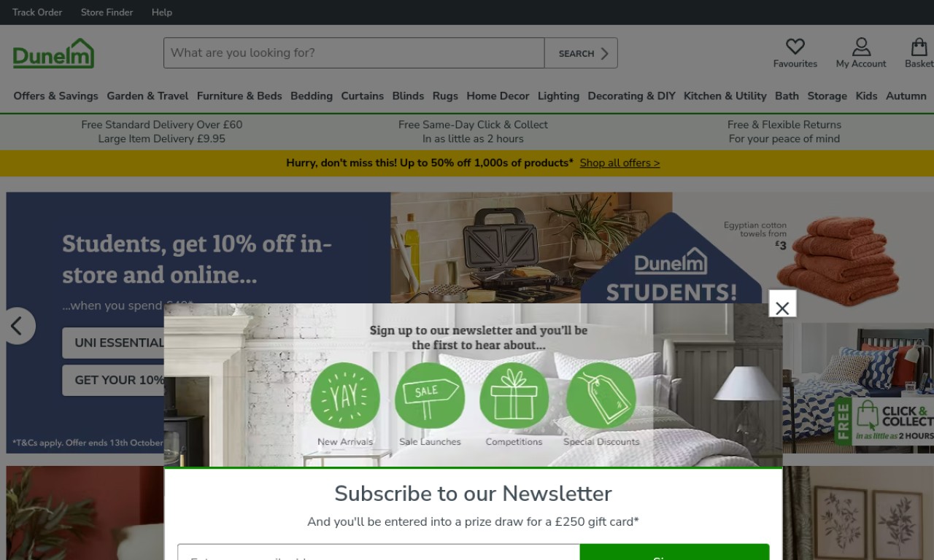
Task: Open the Lighting category menu
Action: click(558, 96)
